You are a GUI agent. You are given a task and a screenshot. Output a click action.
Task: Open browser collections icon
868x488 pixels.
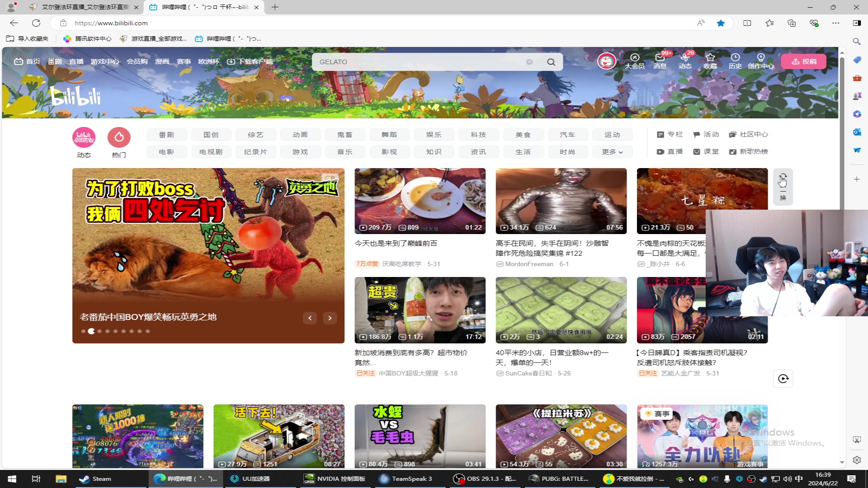coord(792,23)
